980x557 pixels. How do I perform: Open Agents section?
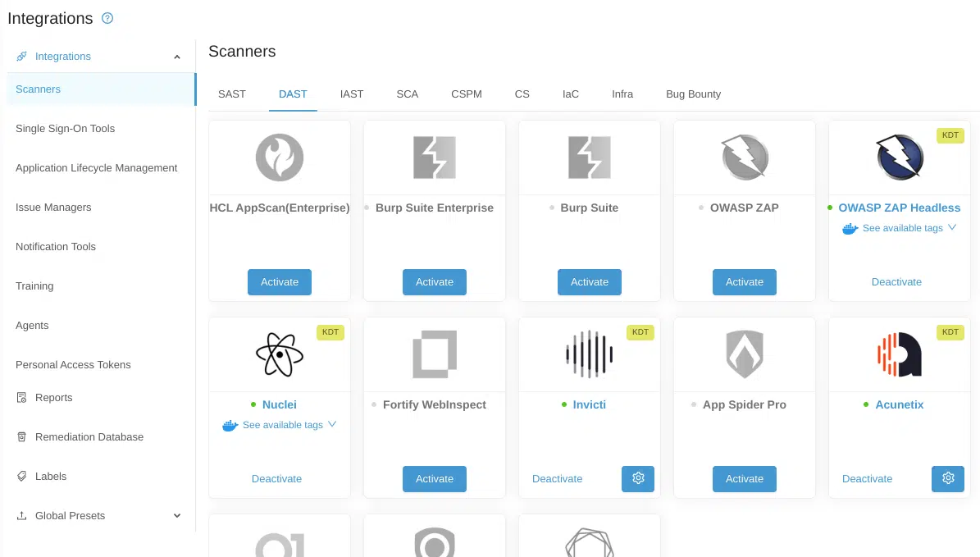tap(32, 326)
